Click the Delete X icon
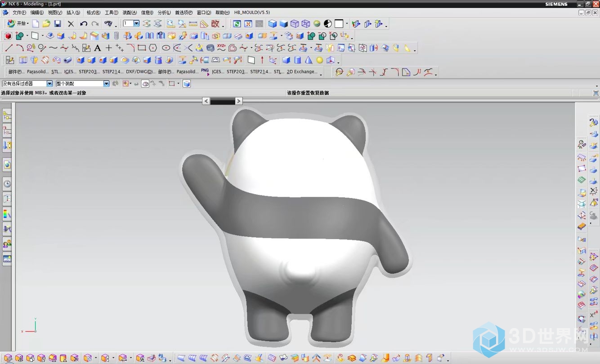Viewport: 600px width, 364px height. [x=71, y=24]
